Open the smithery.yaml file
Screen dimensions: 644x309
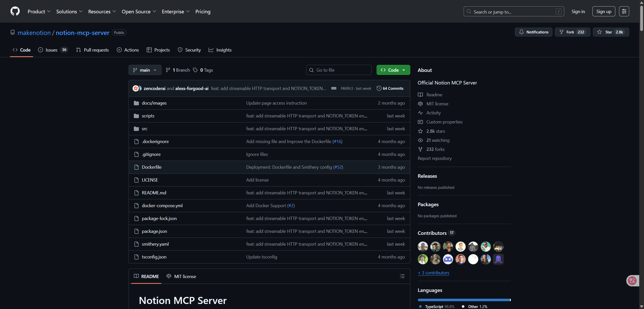155,244
